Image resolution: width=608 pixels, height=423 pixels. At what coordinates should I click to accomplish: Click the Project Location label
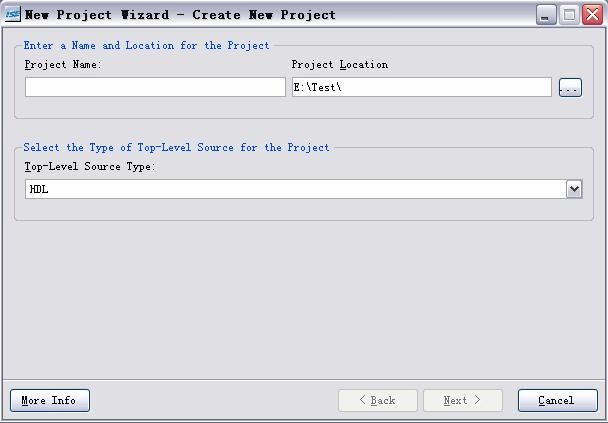click(340, 64)
